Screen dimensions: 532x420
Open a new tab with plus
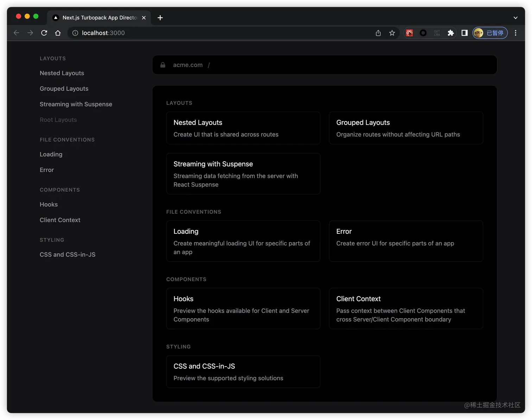pyautogui.click(x=160, y=18)
